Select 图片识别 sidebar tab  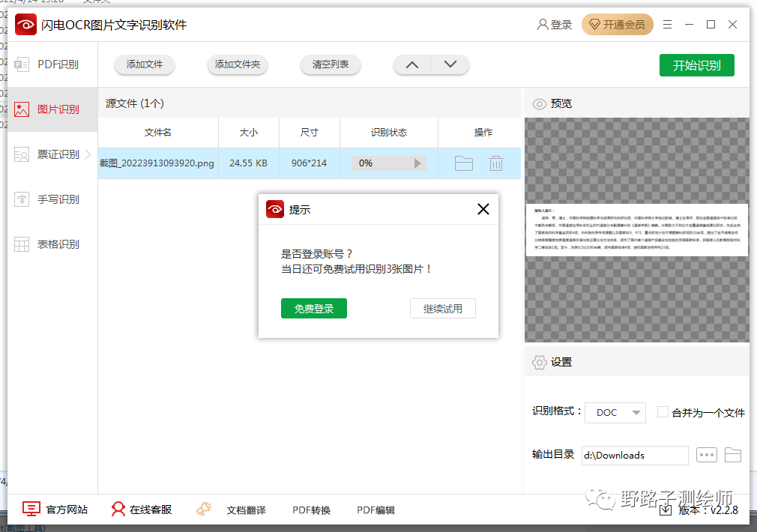pos(52,109)
